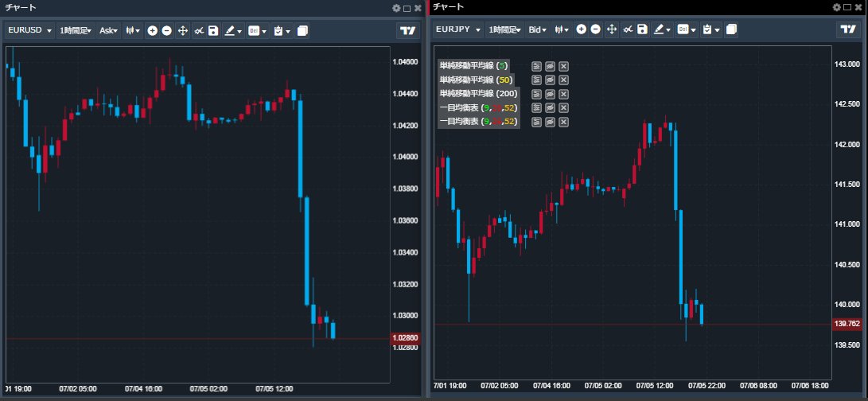868x401 pixels.
Task: Click the 1.04600 price axis label
Action: [x=405, y=62]
